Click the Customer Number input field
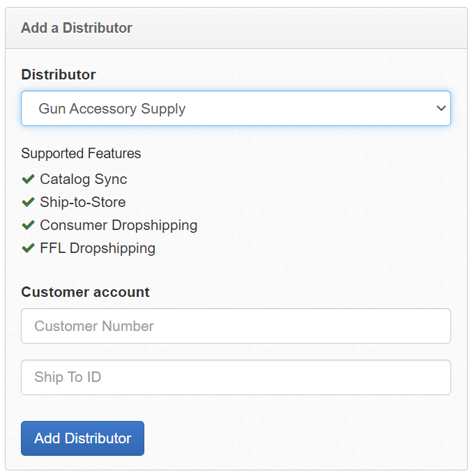Viewport: 472px width, 476px height. (x=236, y=326)
